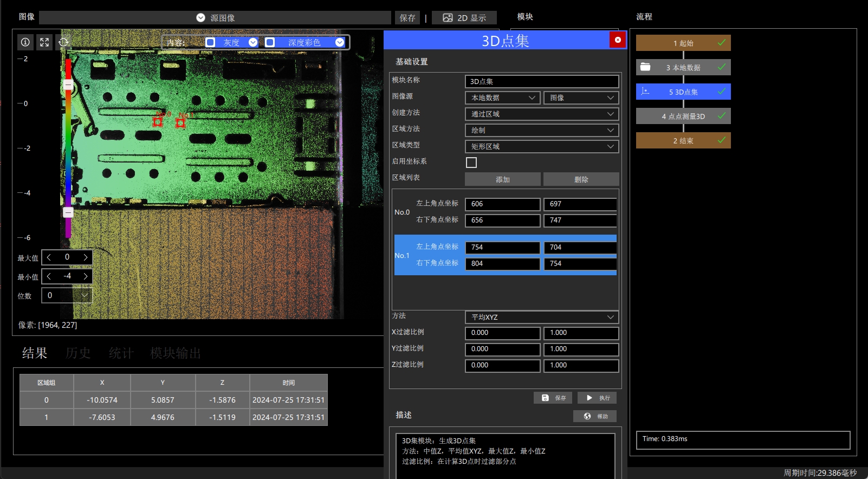Image resolution: width=868 pixels, height=479 pixels.
Task: Click lower handle of depth color slider
Action: pyautogui.click(x=68, y=212)
